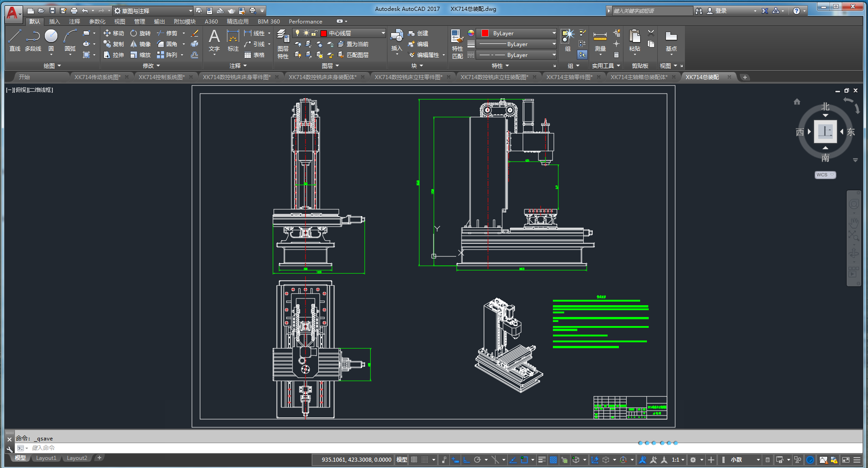Switch to the 插入 ribbon tab
868x468 pixels.
click(x=54, y=21)
